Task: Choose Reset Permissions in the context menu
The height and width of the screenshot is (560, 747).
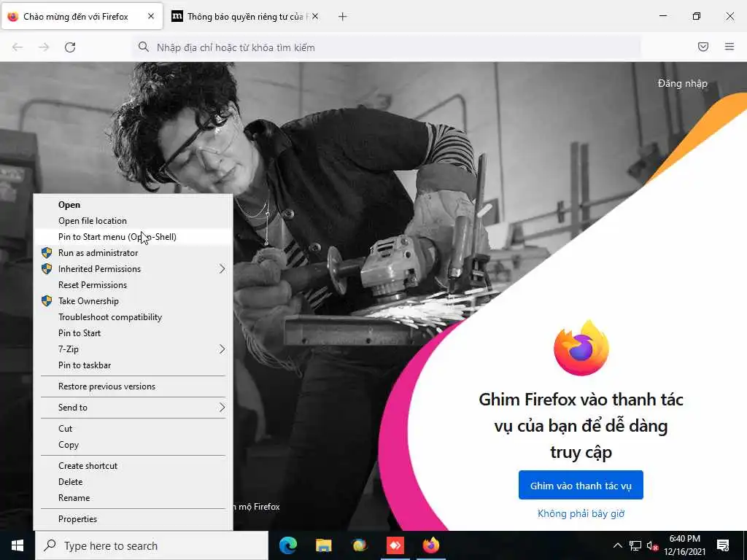Action: point(133,285)
